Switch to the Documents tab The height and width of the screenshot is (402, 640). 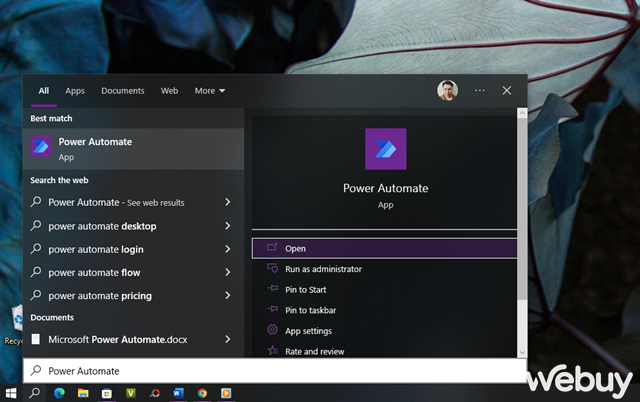click(122, 91)
